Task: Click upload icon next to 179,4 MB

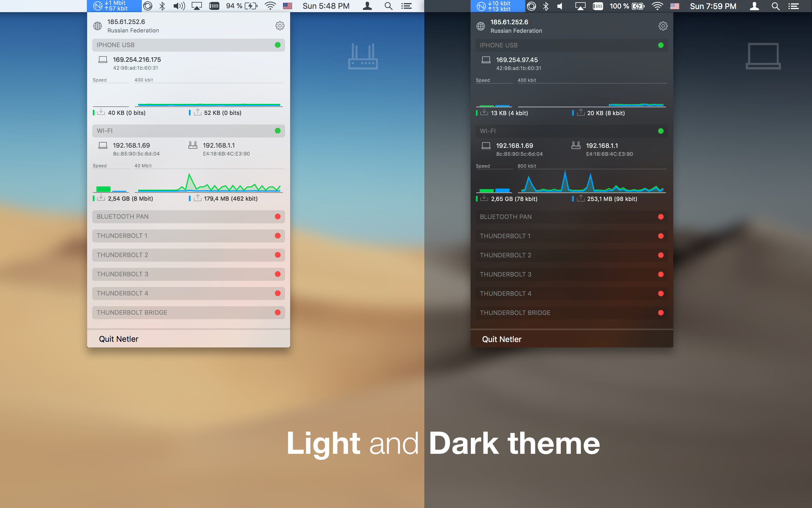Action: coord(198,198)
